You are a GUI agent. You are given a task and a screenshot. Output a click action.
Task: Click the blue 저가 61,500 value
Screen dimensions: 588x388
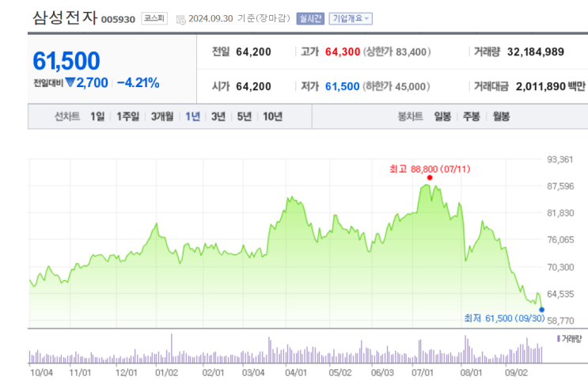[x=343, y=86]
